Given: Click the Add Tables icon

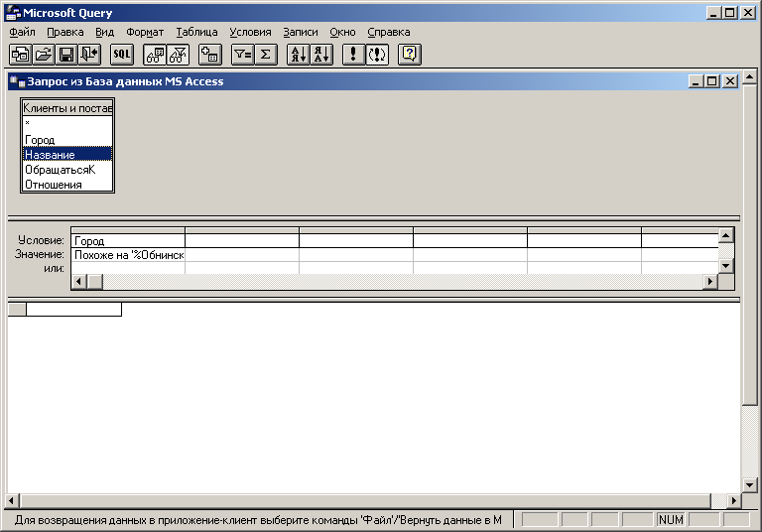Looking at the screenshot, I should pos(210,55).
